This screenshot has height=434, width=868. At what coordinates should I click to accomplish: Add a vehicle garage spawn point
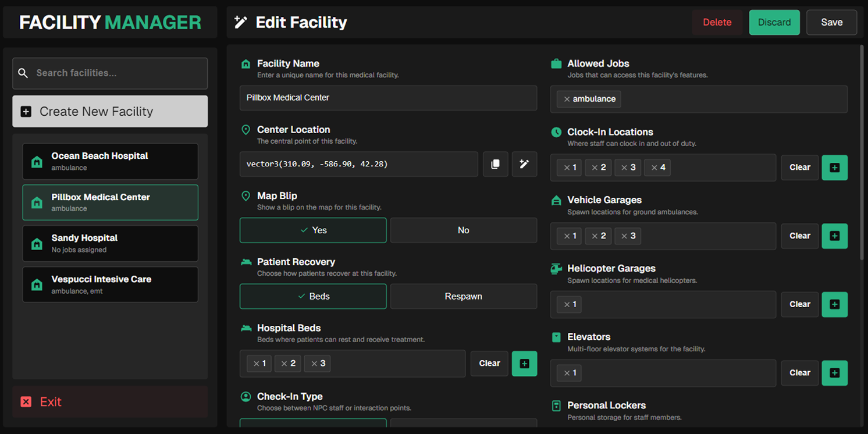(835, 236)
